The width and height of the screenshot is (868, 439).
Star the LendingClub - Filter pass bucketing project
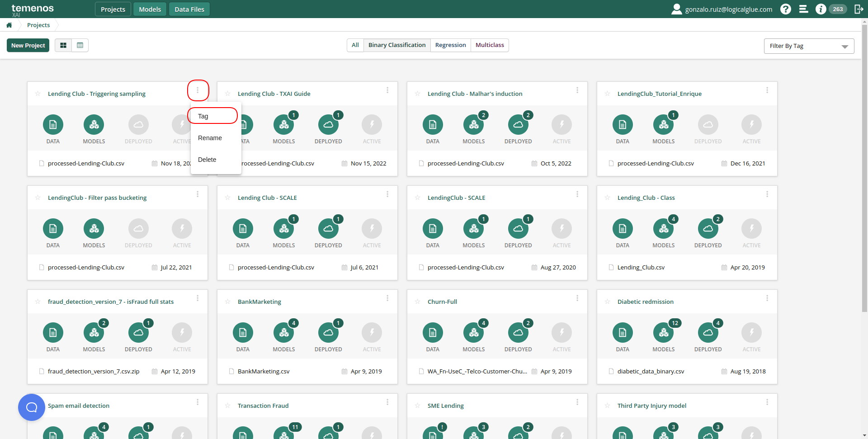38,198
